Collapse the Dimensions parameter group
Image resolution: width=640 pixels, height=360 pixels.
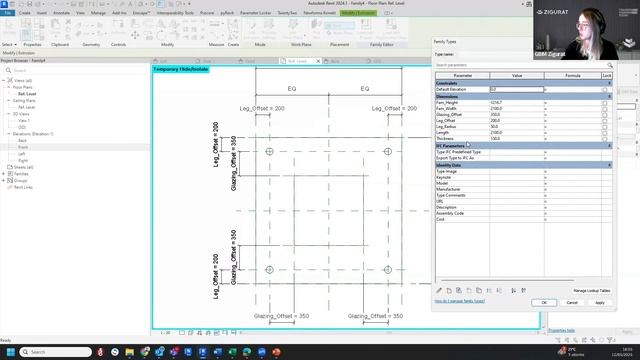609,97
